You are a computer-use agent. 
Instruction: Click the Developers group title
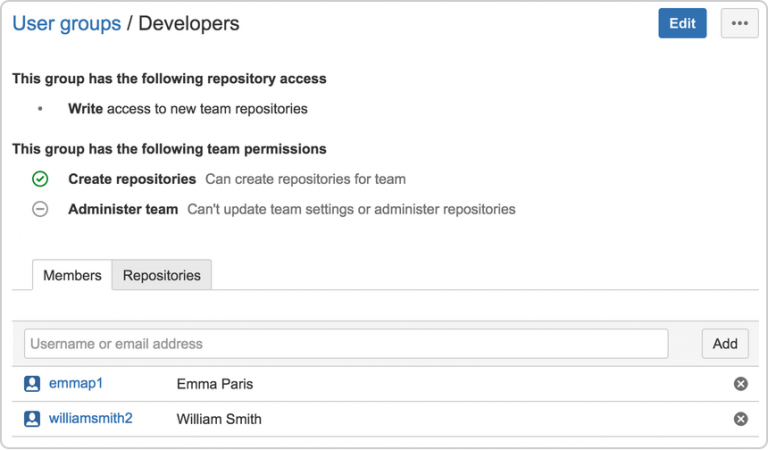click(189, 23)
